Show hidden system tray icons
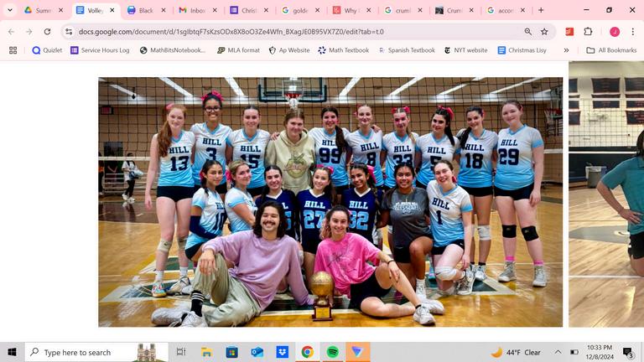Viewport: 644px width, 362px height. pos(558,352)
